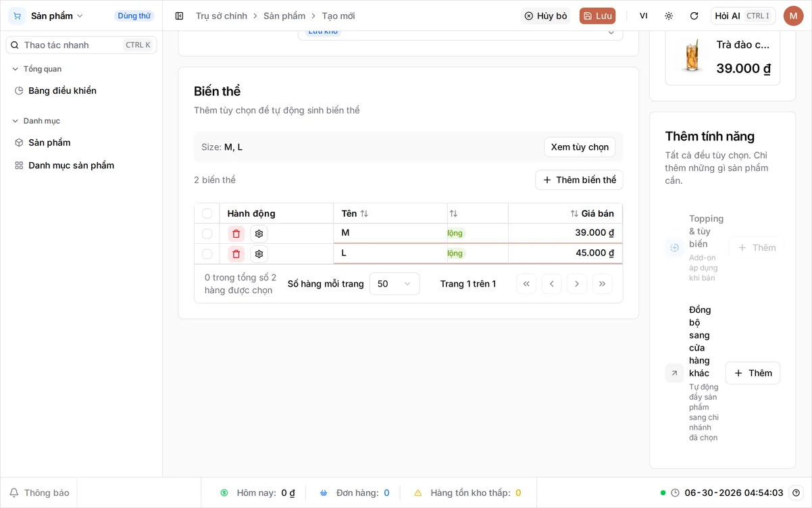
Task: Toggle the light/dark theme sun icon
Action: (x=669, y=16)
